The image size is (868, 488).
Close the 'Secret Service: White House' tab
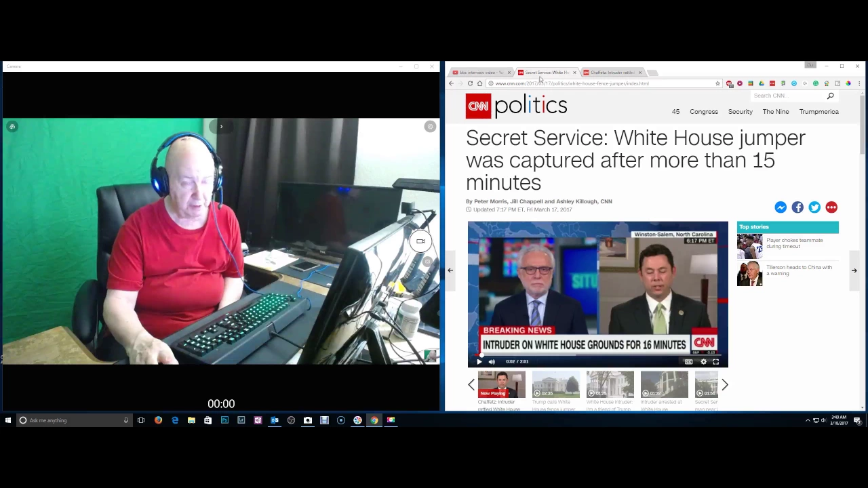pyautogui.click(x=574, y=73)
